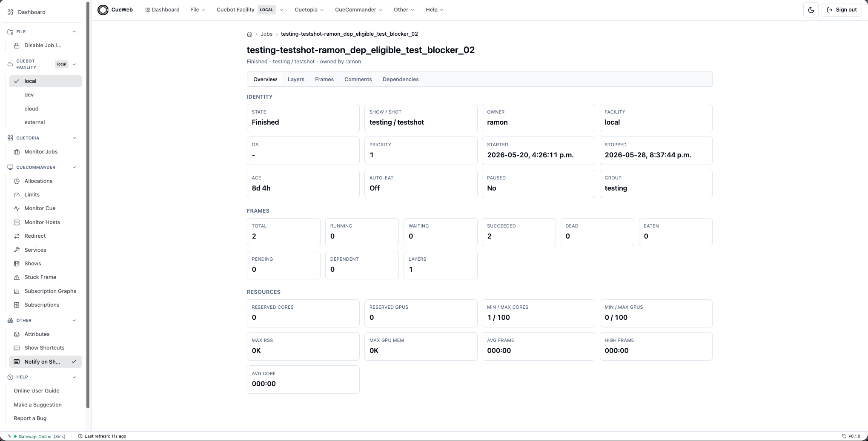Click the Stuck Frame warning icon
The width and height of the screenshot is (868, 441).
17,277
